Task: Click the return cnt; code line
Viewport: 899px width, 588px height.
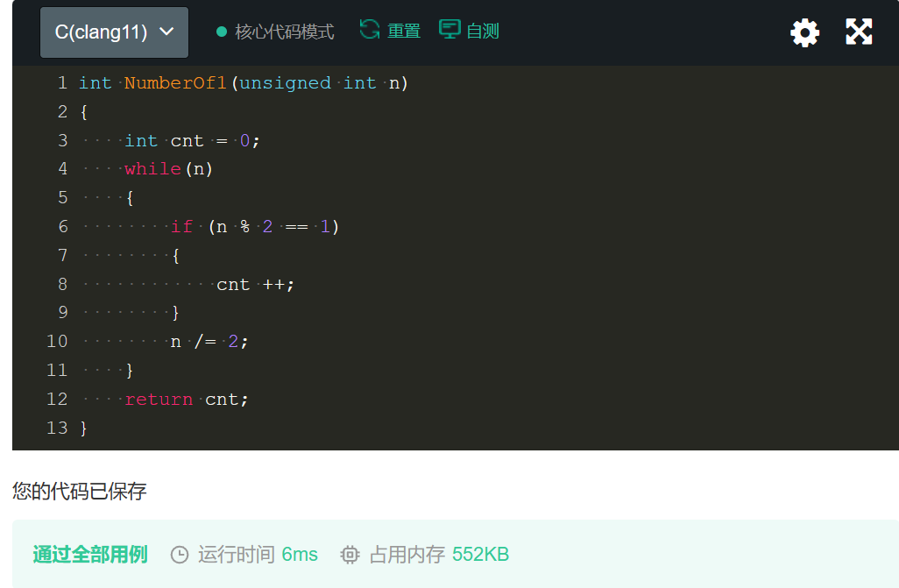Action: pyautogui.click(x=187, y=400)
